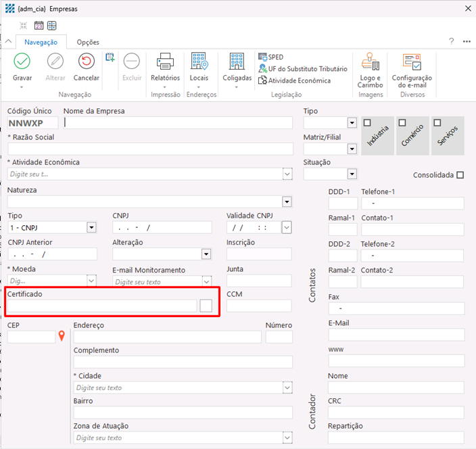Open Logo e Carimbo images
The height and width of the screenshot is (449, 476).
371,62
